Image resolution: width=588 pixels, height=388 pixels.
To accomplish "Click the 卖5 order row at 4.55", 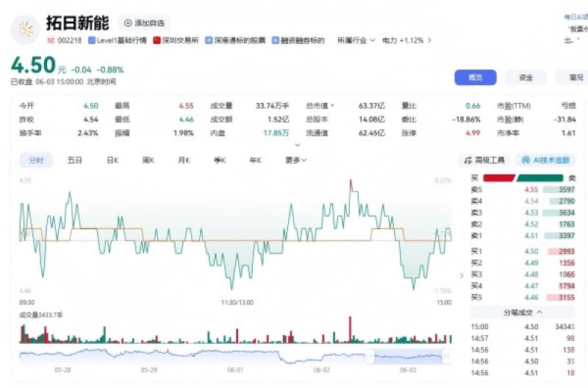I will [x=523, y=190].
